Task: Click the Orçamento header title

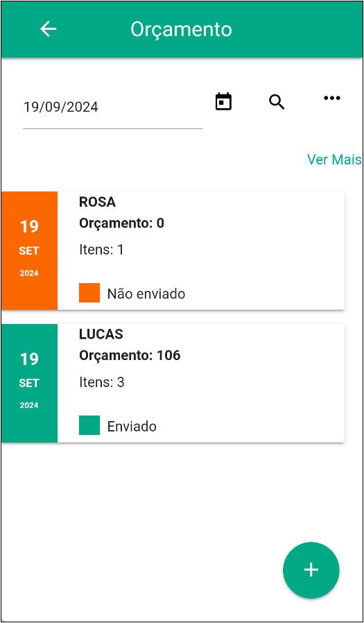Action: (x=182, y=30)
